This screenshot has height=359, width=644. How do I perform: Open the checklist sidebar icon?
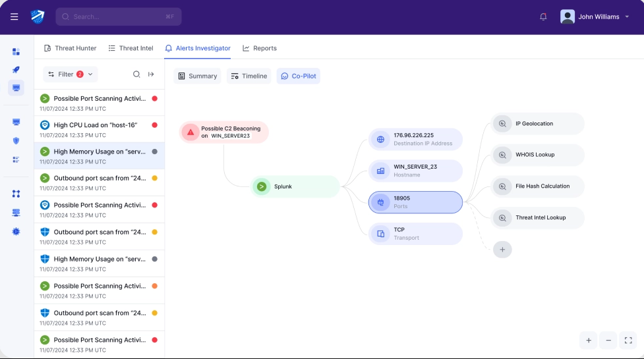tap(16, 159)
